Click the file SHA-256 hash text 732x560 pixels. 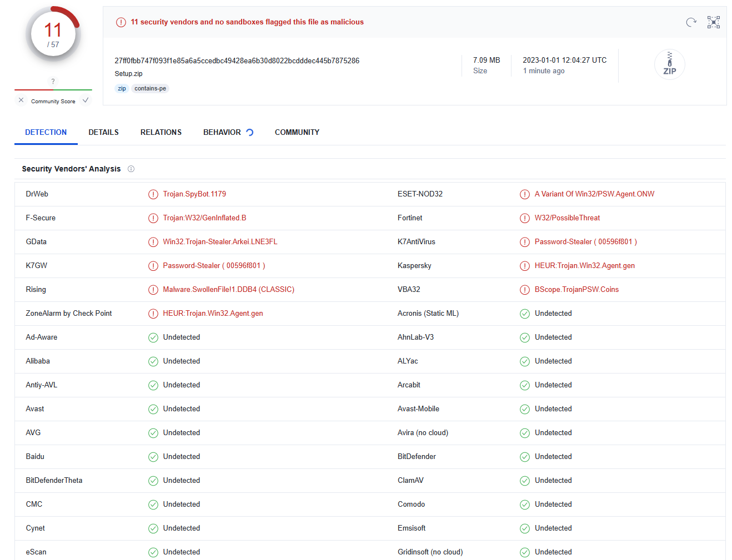(x=237, y=60)
